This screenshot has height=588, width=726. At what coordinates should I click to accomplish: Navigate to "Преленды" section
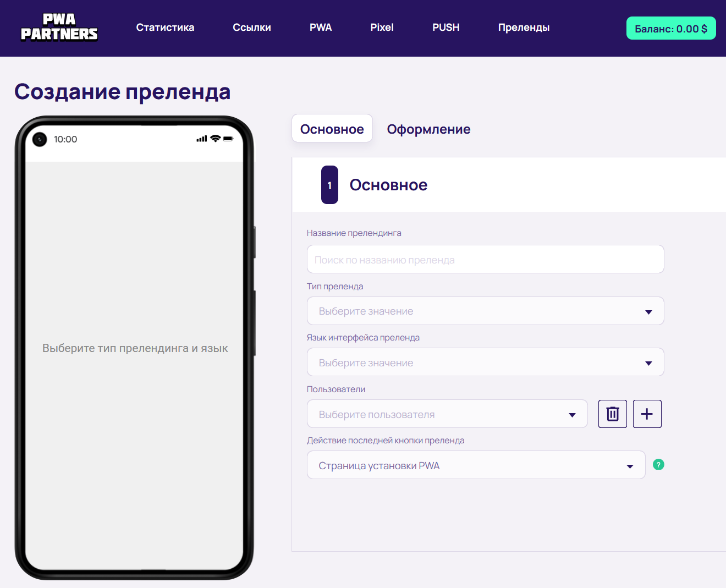pyautogui.click(x=523, y=27)
